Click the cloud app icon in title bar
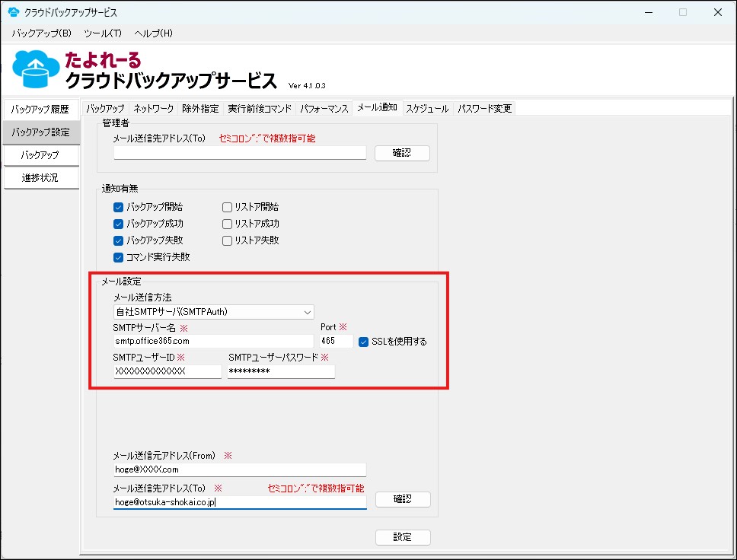The image size is (737, 560). (13, 12)
